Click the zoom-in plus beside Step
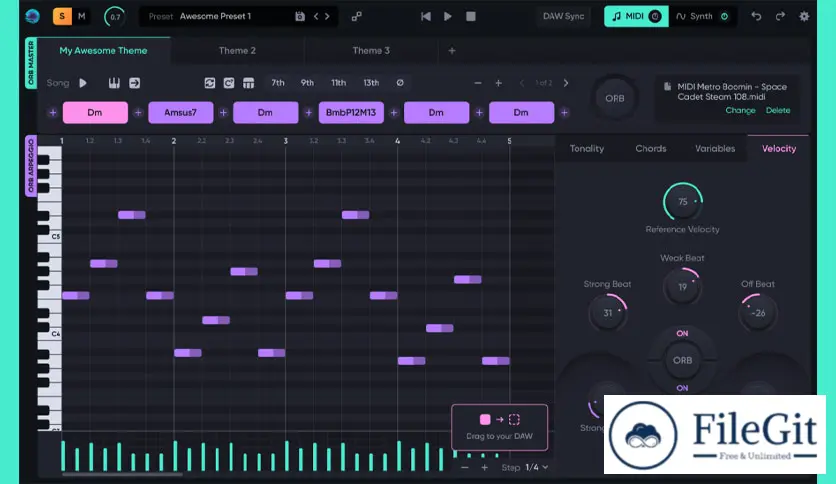Viewport: 836px width, 484px height. [x=484, y=467]
